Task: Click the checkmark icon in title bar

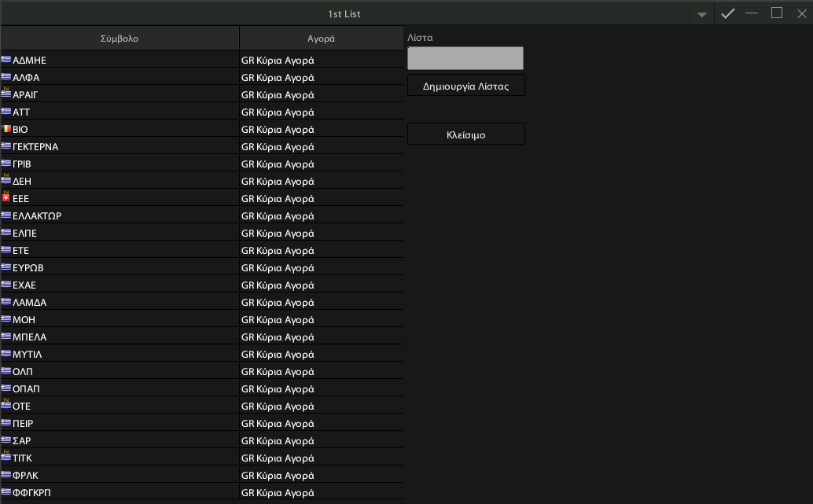Action: coord(728,13)
